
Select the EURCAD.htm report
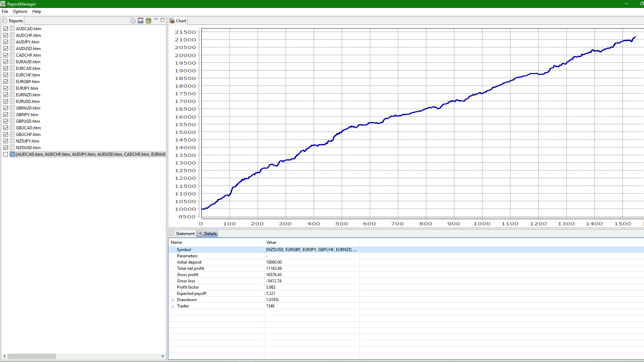(x=28, y=68)
